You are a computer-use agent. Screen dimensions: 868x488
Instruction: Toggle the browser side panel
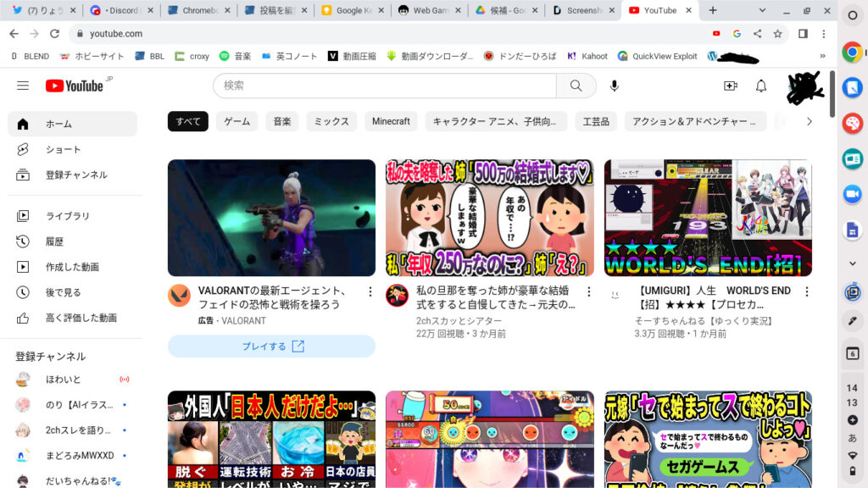(x=802, y=34)
